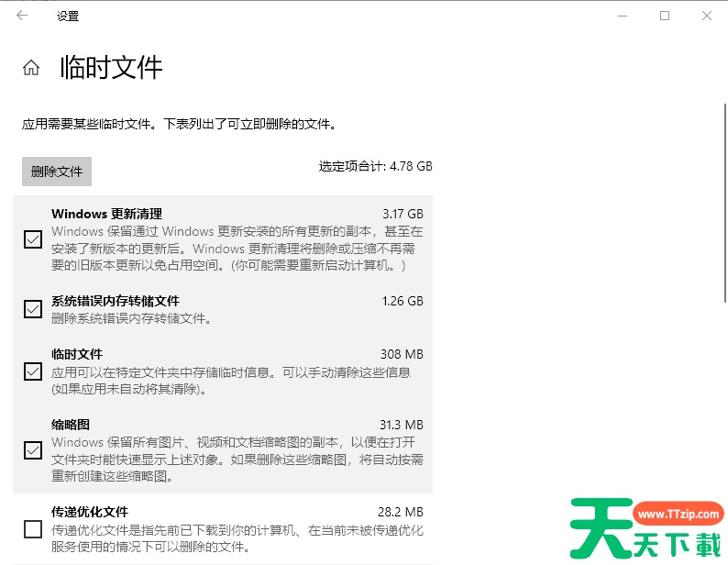This screenshot has height=565, width=728.
Task: Click the '设置' window title text
Action: [x=68, y=17]
